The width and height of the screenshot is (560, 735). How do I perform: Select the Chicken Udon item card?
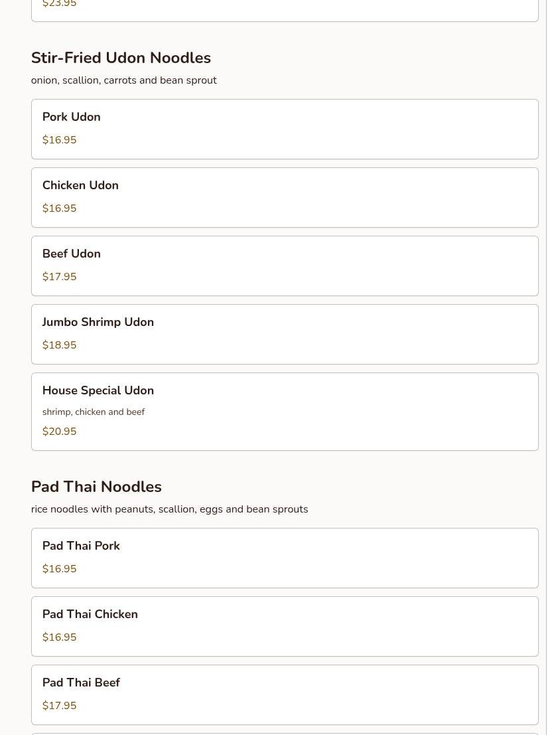tap(284, 197)
